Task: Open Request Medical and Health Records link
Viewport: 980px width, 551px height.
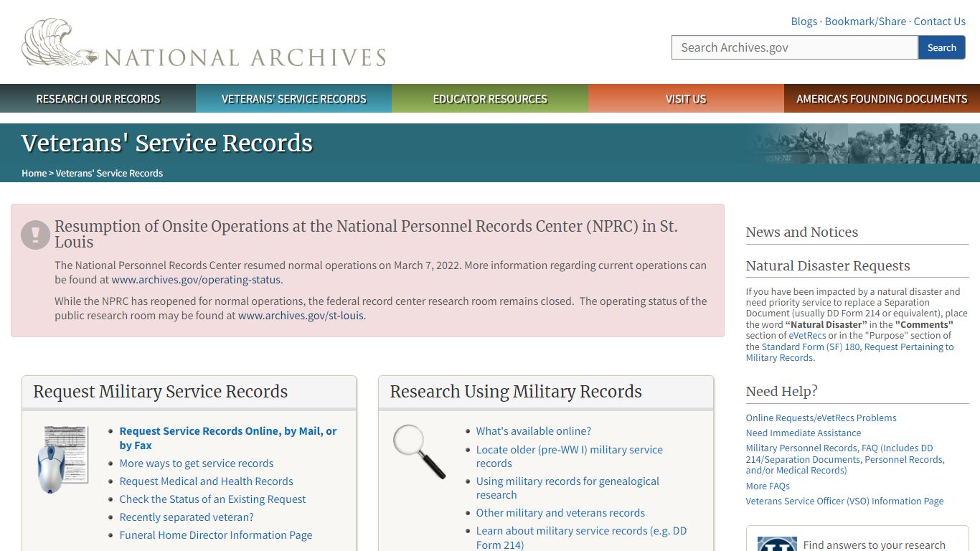Action: point(207,481)
